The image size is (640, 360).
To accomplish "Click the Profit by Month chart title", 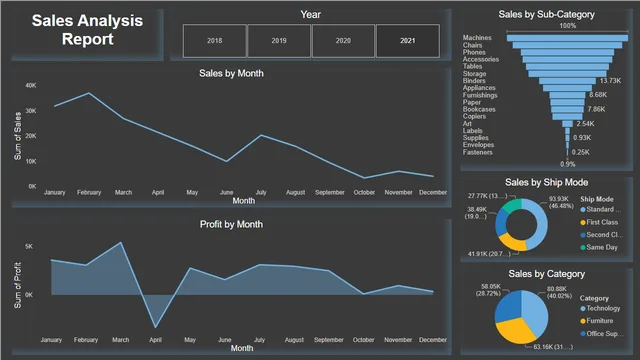I will [231, 224].
